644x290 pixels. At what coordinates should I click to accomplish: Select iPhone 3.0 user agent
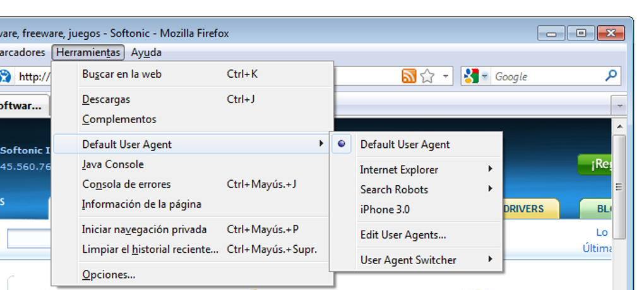(x=385, y=209)
